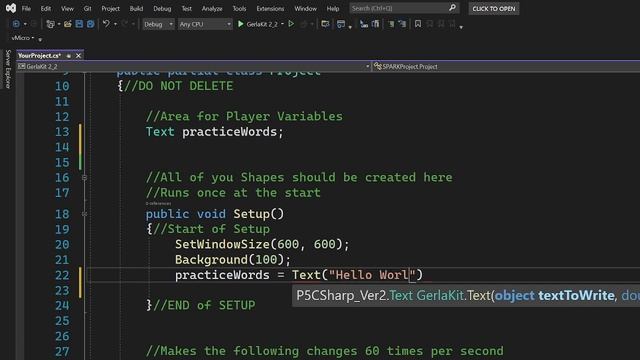Open the Tools menu

tap(239, 9)
